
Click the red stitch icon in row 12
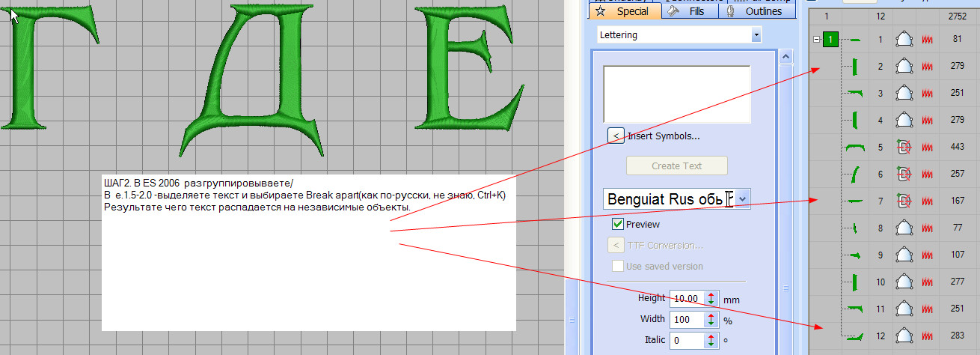tap(927, 336)
